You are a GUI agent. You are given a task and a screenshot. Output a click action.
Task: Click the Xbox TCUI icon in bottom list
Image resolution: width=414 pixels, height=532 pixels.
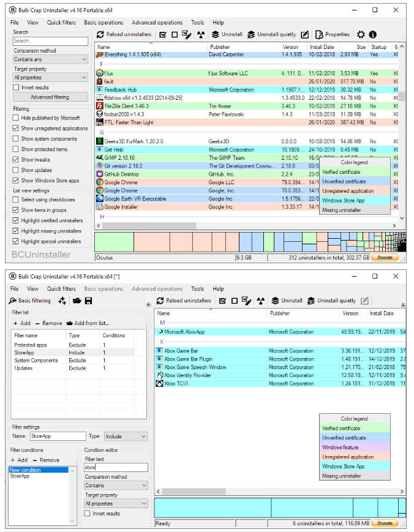(159, 383)
